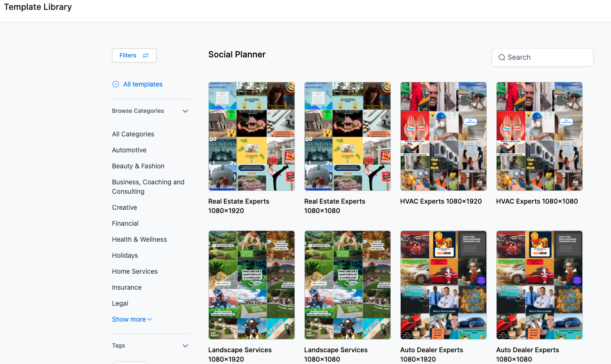The width and height of the screenshot is (611, 364).
Task: Expand category list with Show more
Action: tap(132, 319)
